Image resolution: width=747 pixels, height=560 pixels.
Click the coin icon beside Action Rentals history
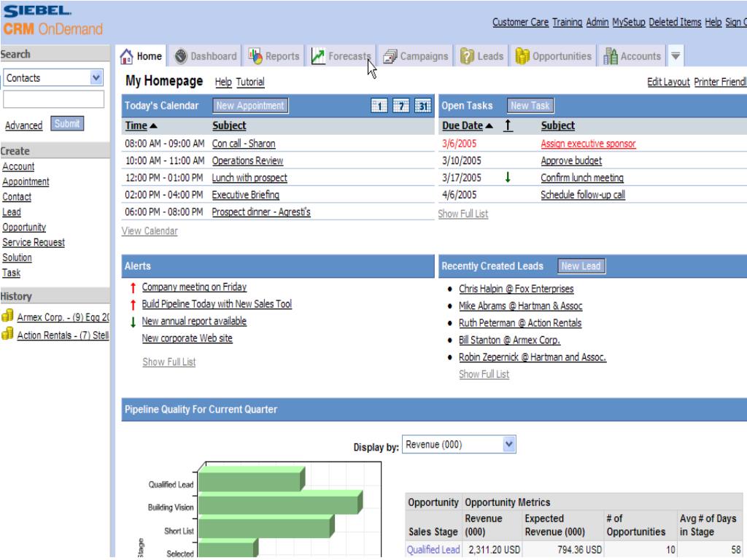pyautogui.click(x=7, y=334)
